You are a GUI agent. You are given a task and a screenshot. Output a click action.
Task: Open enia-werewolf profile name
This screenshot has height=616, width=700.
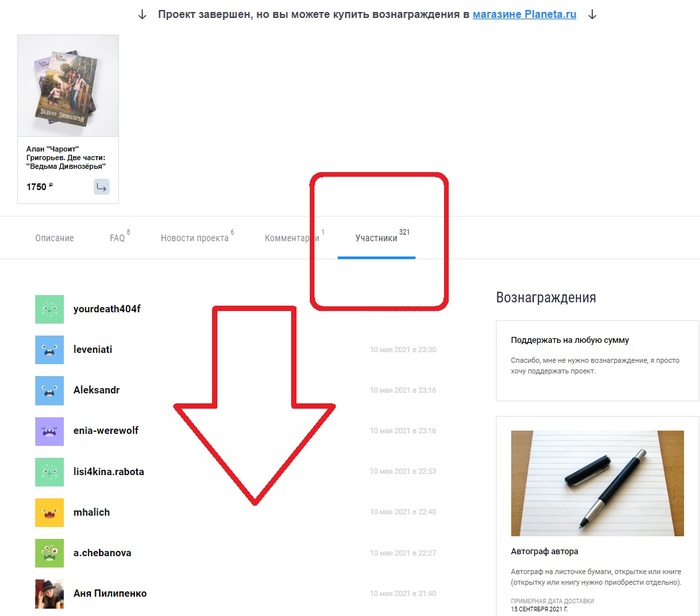tap(106, 431)
